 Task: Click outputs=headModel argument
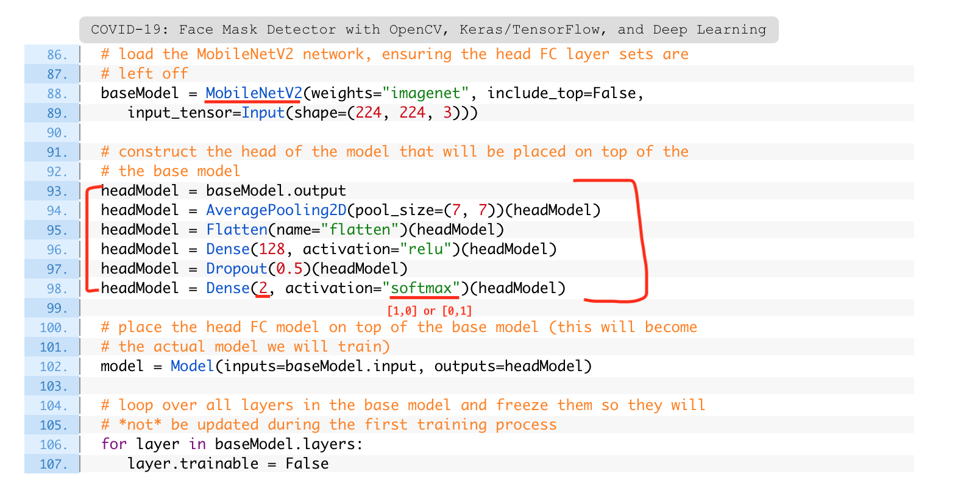pos(508,366)
